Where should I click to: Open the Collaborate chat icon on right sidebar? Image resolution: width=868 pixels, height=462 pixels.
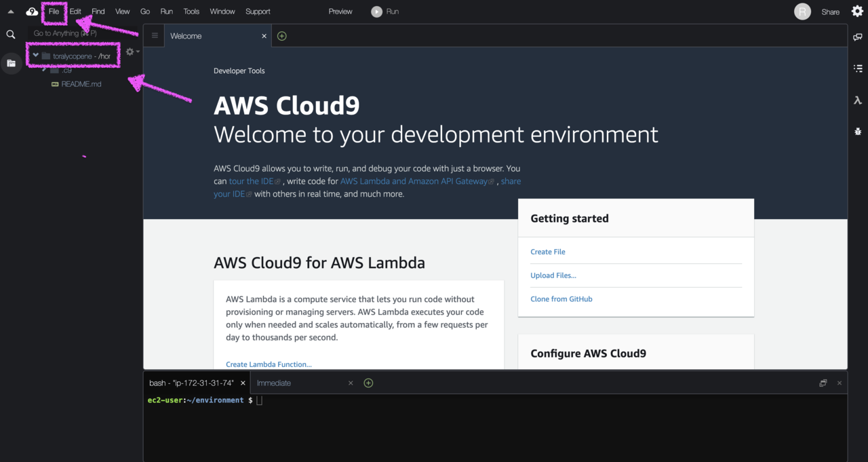[858, 37]
